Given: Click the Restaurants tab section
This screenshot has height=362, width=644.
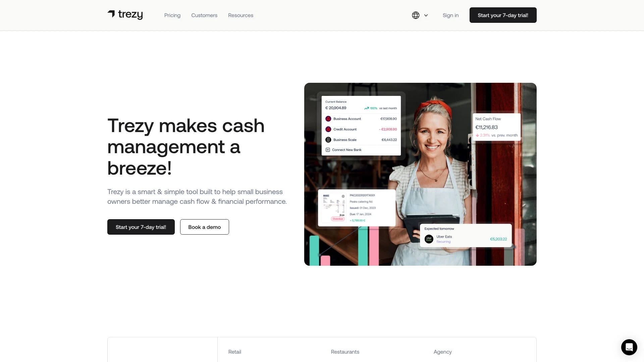Looking at the screenshot, I should pyautogui.click(x=345, y=351).
